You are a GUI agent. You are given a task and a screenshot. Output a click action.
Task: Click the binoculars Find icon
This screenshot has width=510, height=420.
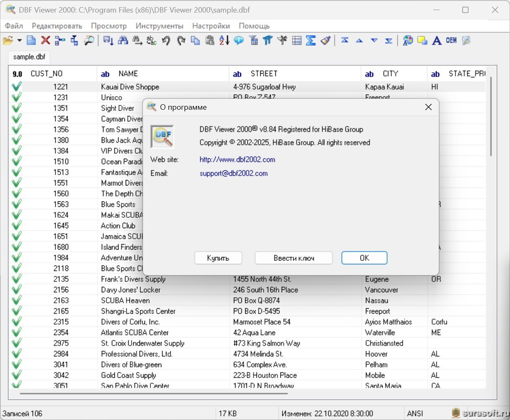pos(123,40)
